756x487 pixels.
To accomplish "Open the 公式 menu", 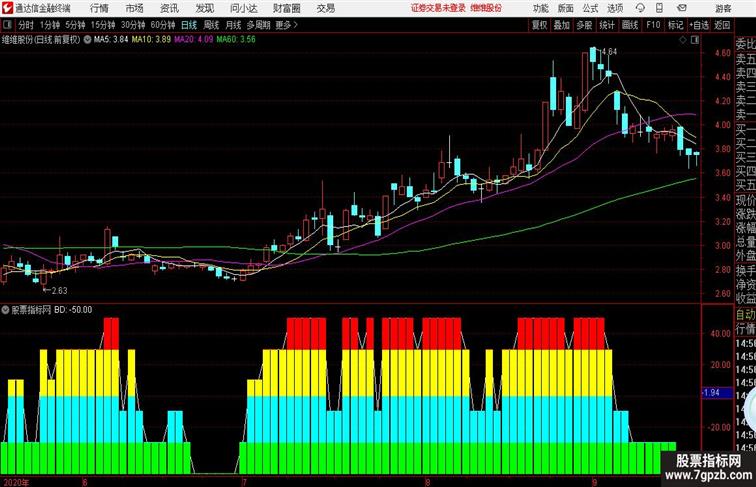I will pyautogui.click(x=590, y=8).
